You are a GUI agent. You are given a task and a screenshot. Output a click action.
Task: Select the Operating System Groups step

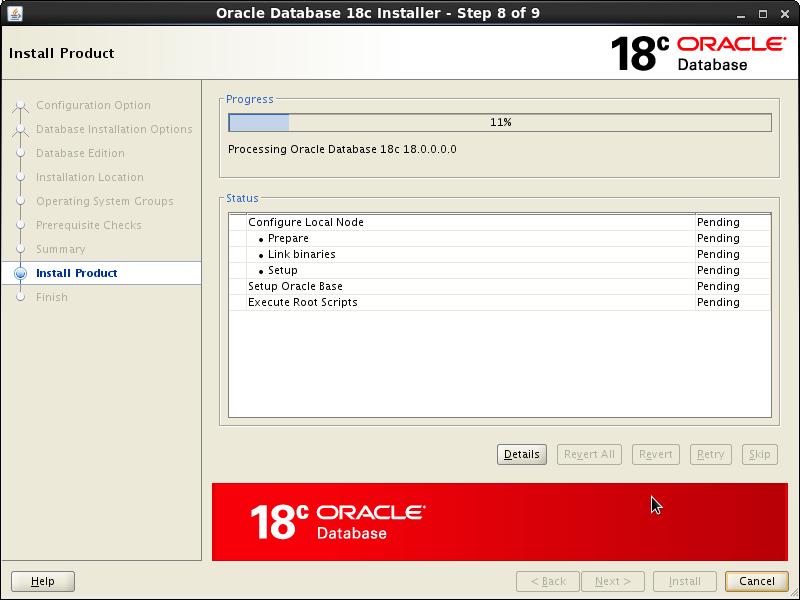pyautogui.click(x=104, y=201)
